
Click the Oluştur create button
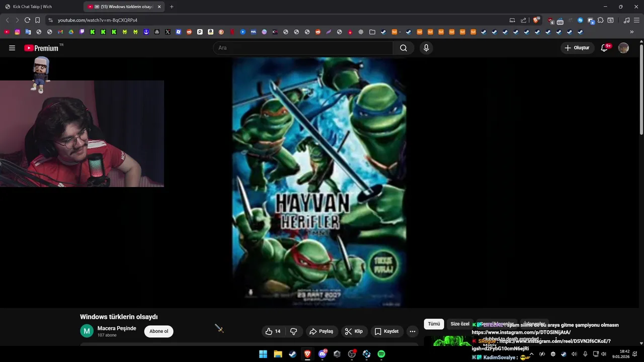point(577,48)
